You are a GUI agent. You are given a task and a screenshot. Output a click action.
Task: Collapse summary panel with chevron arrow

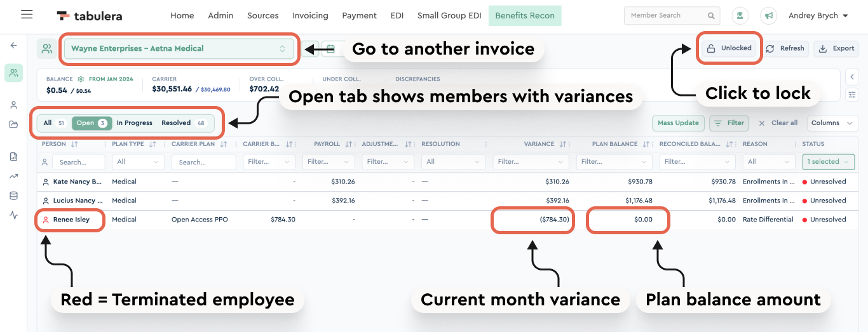click(x=852, y=77)
